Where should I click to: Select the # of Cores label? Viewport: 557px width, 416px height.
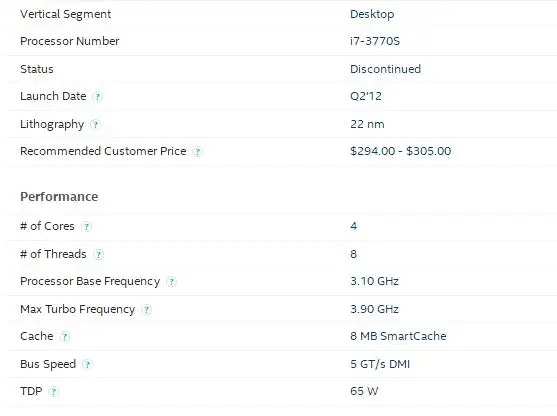coord(47,226)
